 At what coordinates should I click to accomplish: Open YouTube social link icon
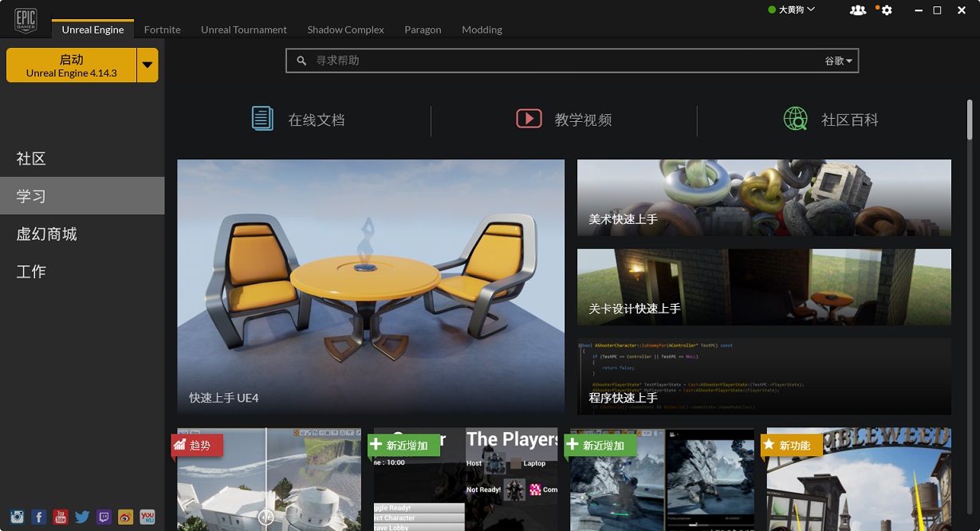(x=61, y=517)
